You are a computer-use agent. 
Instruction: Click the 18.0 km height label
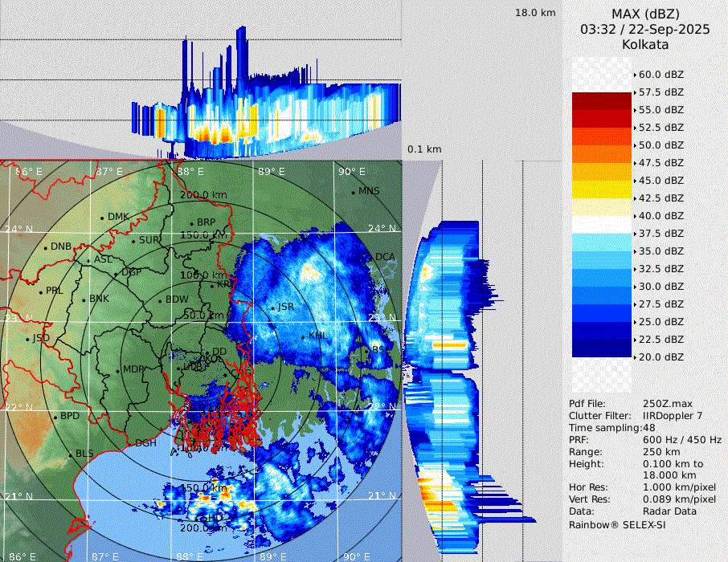[x=535, y=13]
